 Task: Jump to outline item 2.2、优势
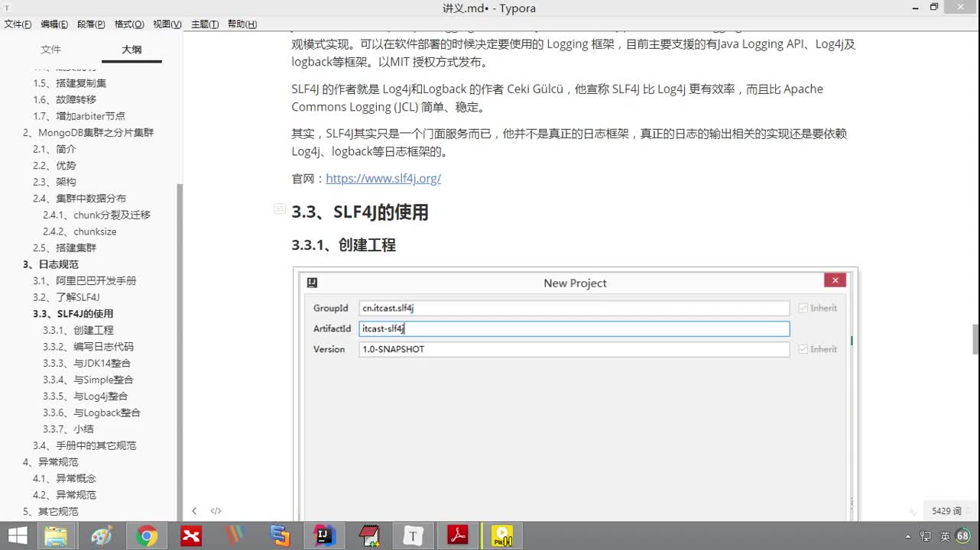click(x=54, y=166)
